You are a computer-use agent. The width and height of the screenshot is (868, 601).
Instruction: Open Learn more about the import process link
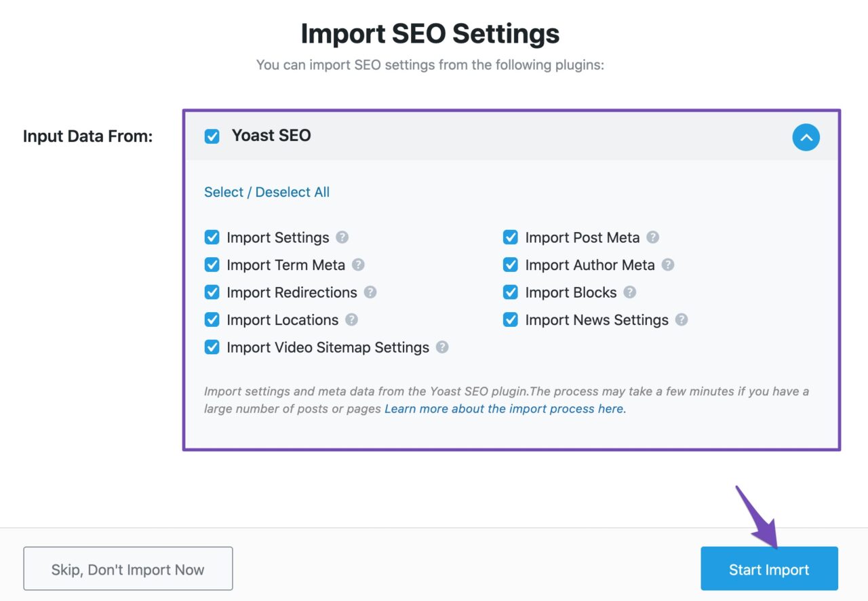coord(505,409)
